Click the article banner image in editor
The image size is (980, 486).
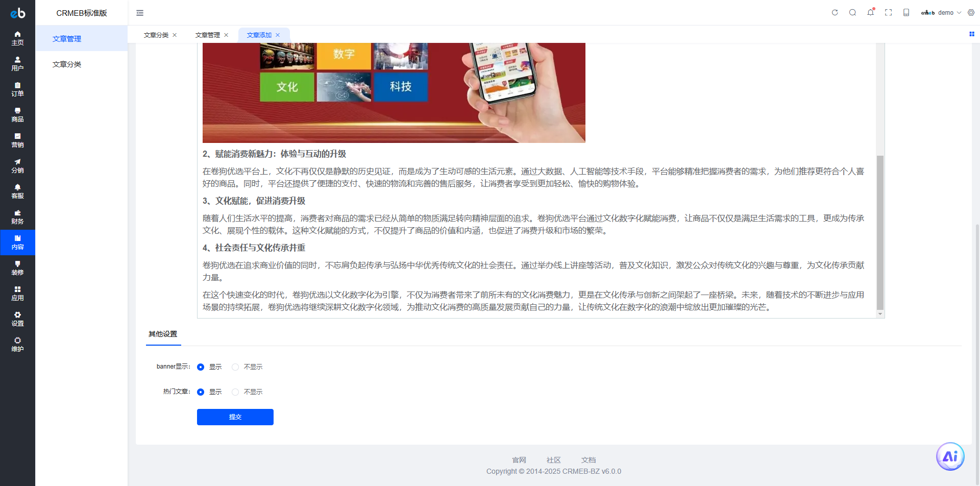pyautogui.click(x=394, y=92)
